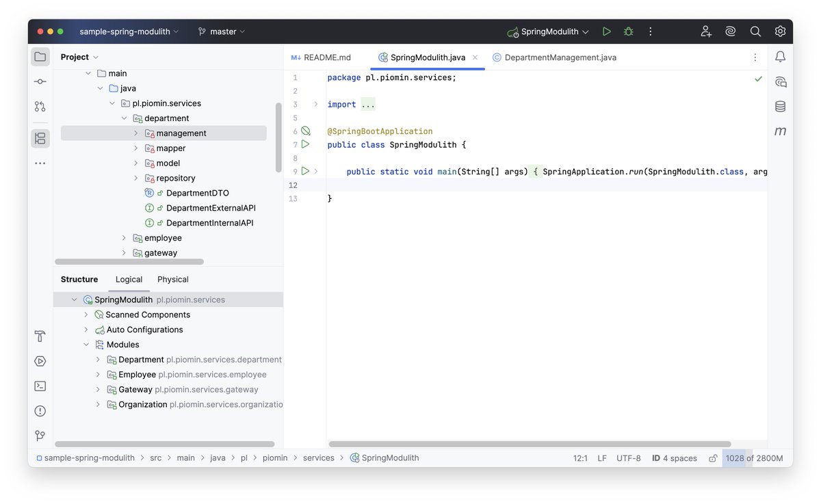The width and height of the screenshot is (821, 504).
Task: Expand the Scanned Components node
Action: pyautogui.click(x=86, y=315)
